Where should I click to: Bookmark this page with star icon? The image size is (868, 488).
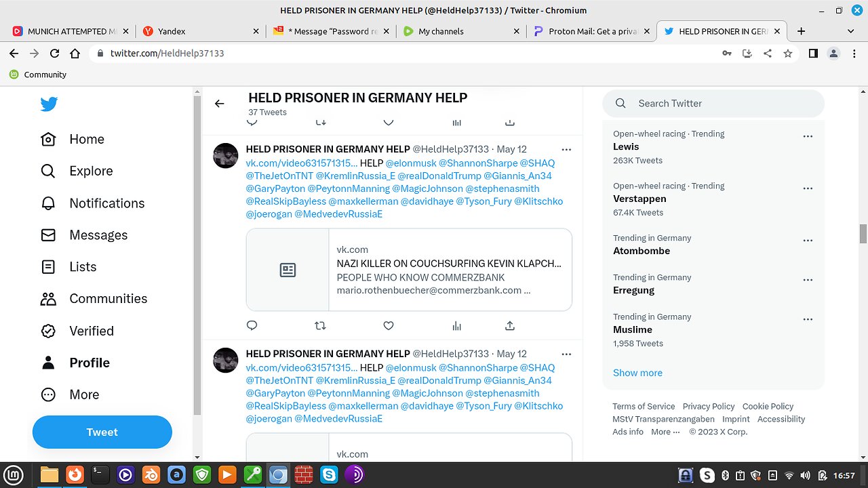tap(787, 54)
